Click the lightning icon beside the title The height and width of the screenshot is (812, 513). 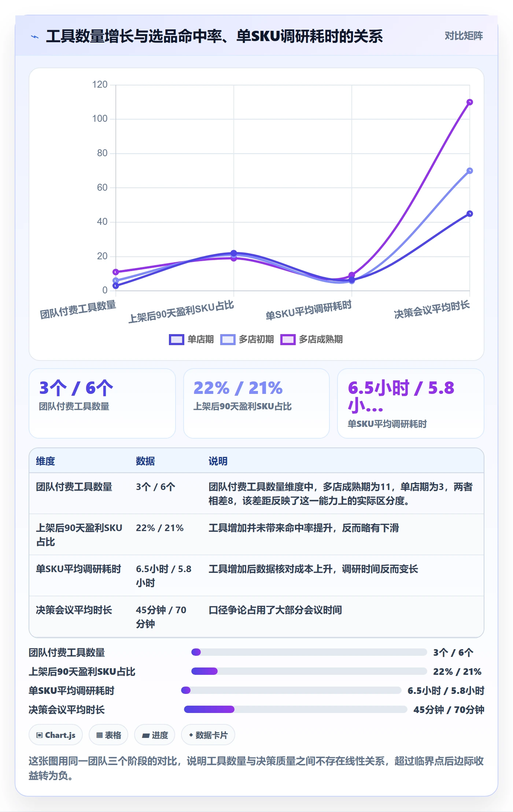[35, 37]
